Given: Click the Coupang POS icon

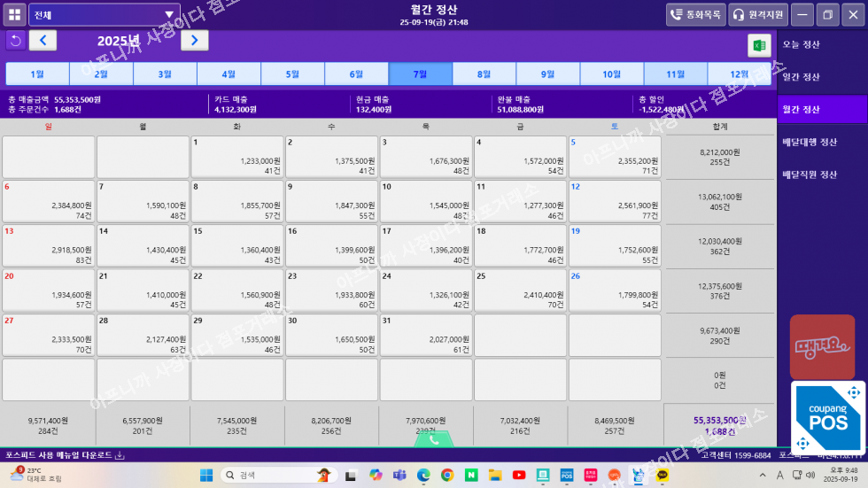Looking at the screenshot, I should 827,419.
